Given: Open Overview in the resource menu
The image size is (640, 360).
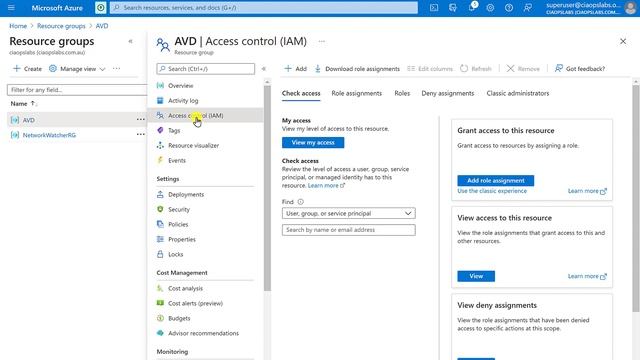Looking at the screenshot, I should click(x=180, y=86).
